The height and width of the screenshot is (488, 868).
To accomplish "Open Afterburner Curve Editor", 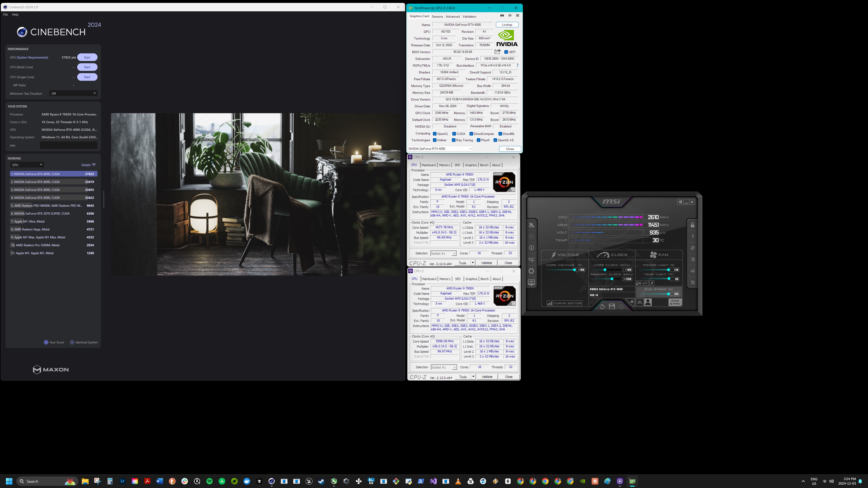I will coord(564,303).
